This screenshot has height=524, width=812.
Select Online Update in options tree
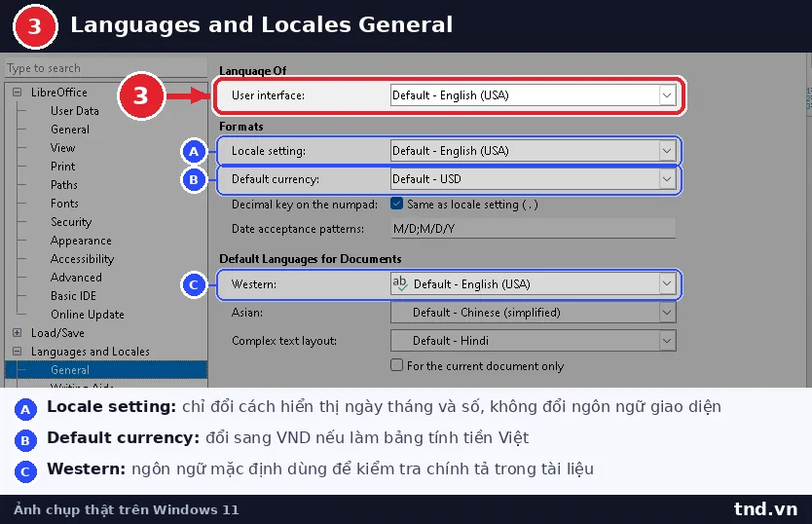coord(87,315)
